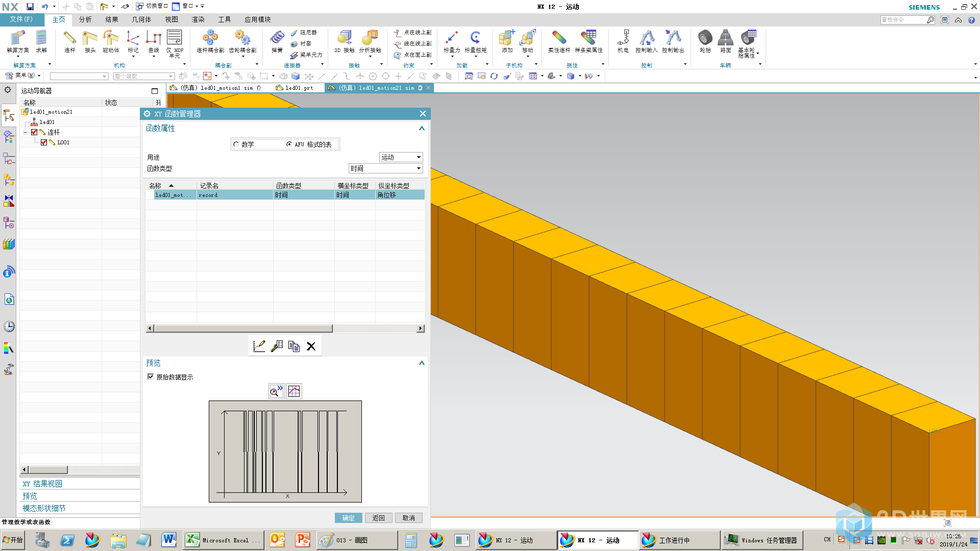The width and height of the screenshot is (980, 551).
Task: Click the 确定 button
Action: [x=349, y=518]
